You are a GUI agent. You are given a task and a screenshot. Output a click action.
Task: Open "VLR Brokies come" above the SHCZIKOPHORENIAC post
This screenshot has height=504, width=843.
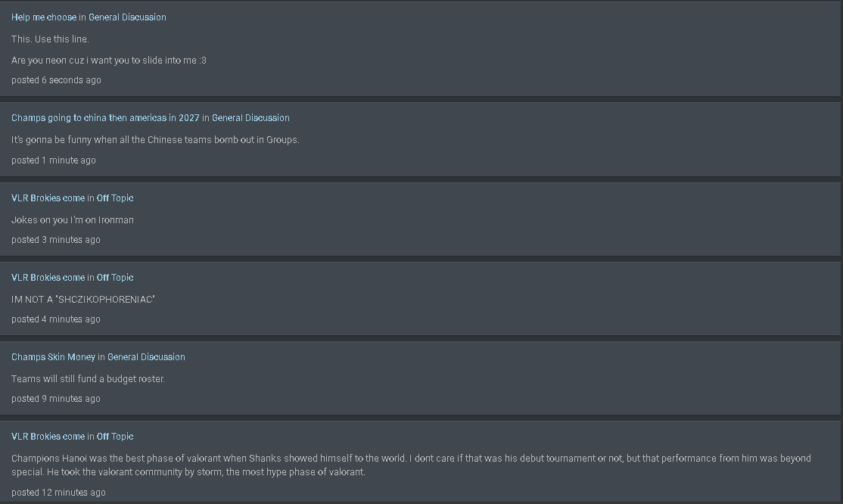48,278
